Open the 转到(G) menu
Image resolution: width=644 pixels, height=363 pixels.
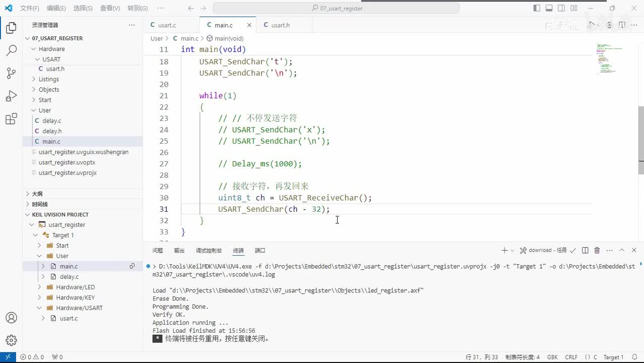(138, 8)
